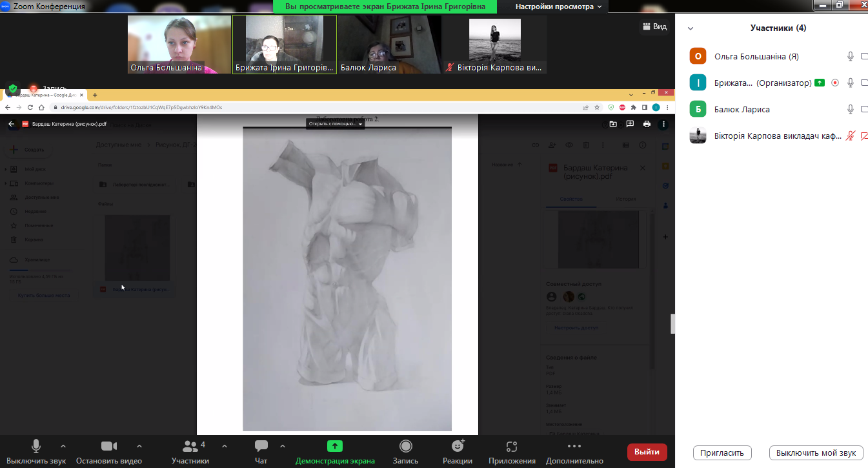
Task: Click the green encryption shield icon
Action: click(12, 88)
